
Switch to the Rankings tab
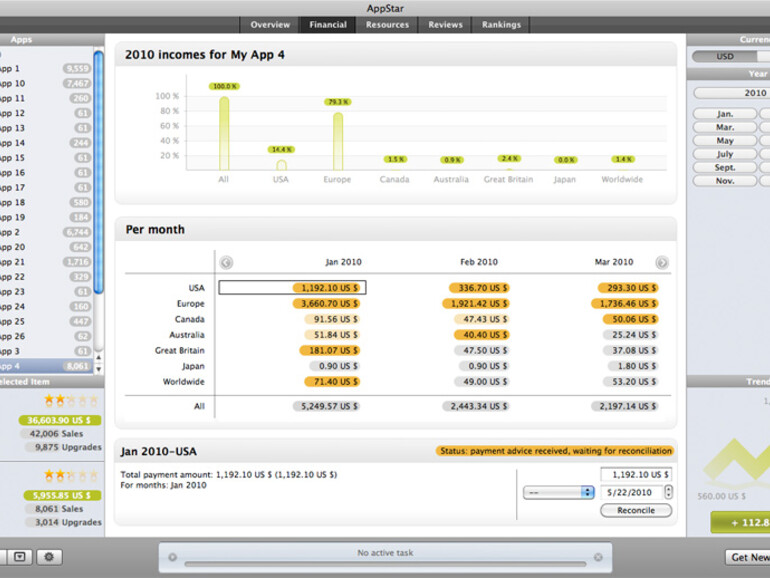click(x=501, y=25)
